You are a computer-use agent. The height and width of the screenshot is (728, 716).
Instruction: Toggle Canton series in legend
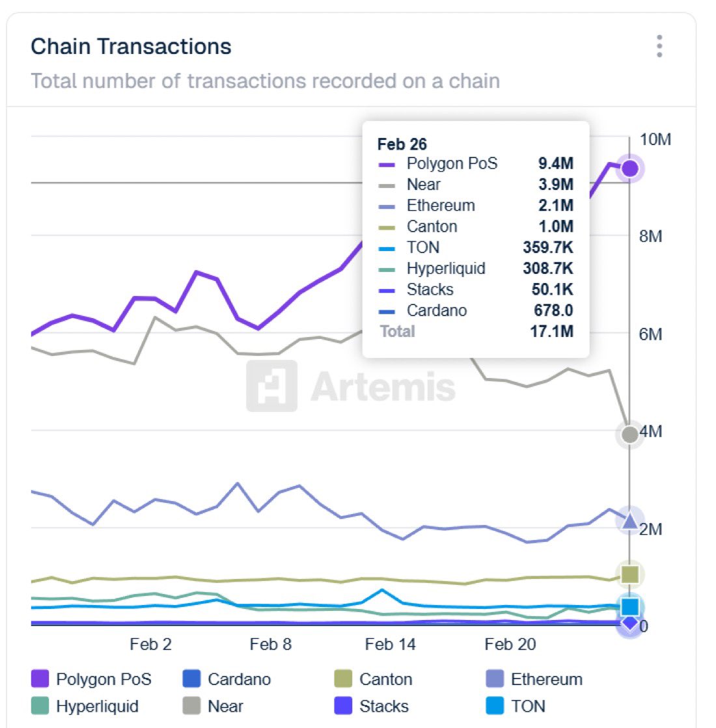pos(373,679)
